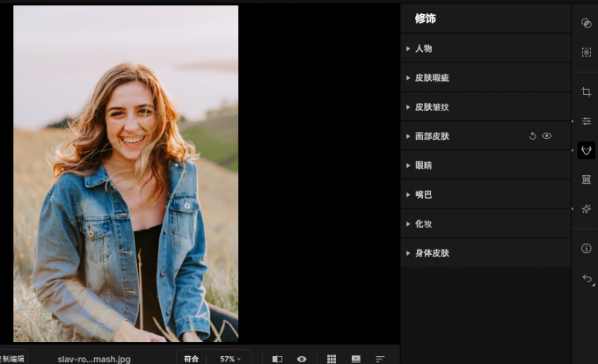Image resolution: width=598 pixels, height=364 pixels.
Task: Open the overlapping circles filters icon
Action: (x=587, y=23)
